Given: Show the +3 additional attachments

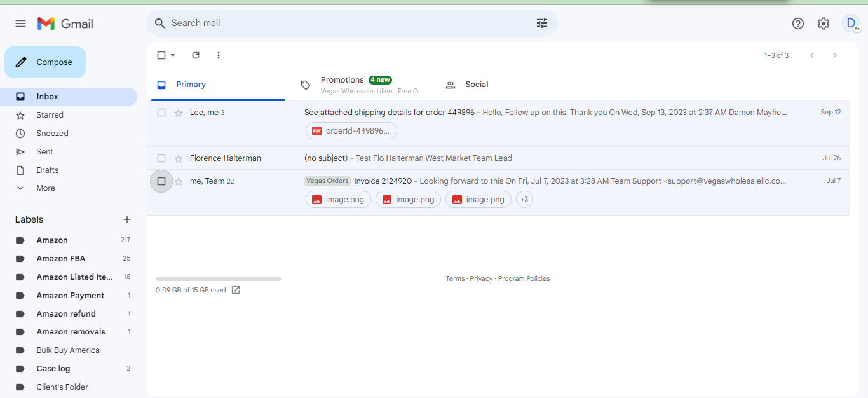Looking at the screenshot, I should click(x=524, y=200).
